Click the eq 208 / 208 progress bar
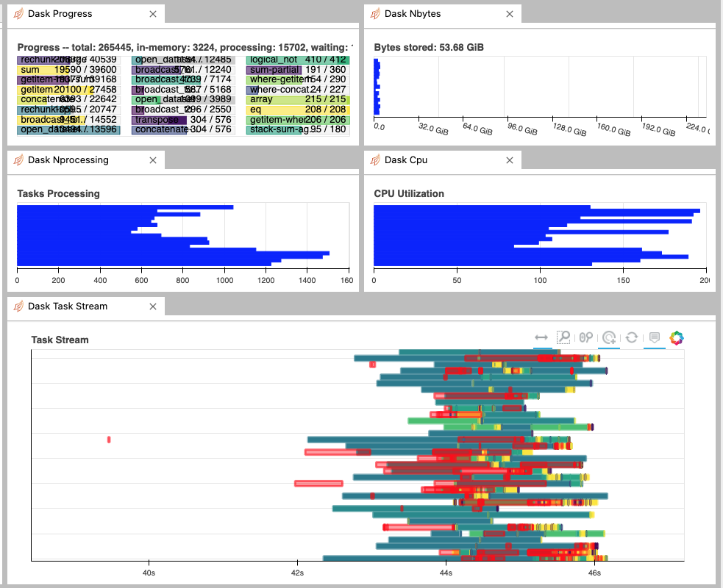The width and height of the screenshot is (723, 588). (298, 110)
